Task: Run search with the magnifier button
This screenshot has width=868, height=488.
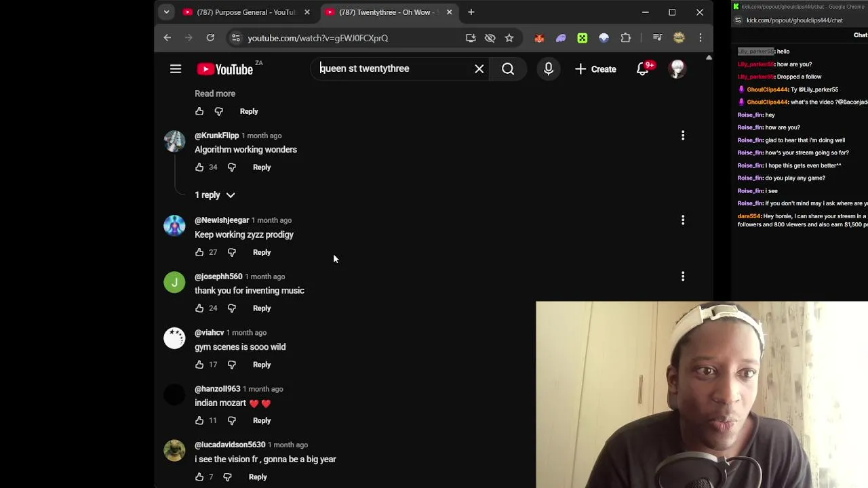Action: tap(508, 68)
